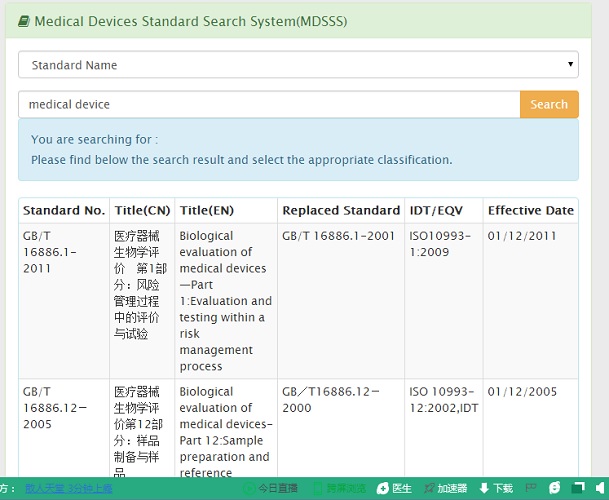Click the book icon beside MDSSS title
Screen dimensions: 609x500
tap(26, 21)
